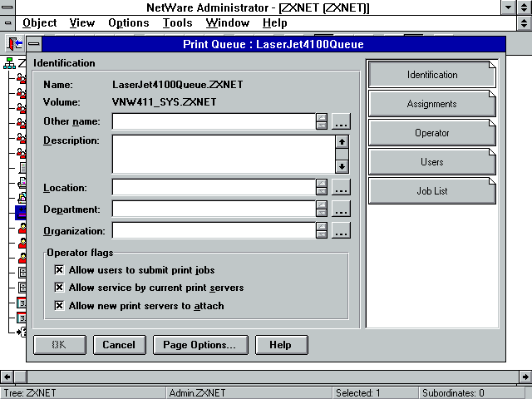The width and height of the screenshot is (532, 399).
Task: Open the Tools menu
Action: [177, 22]
